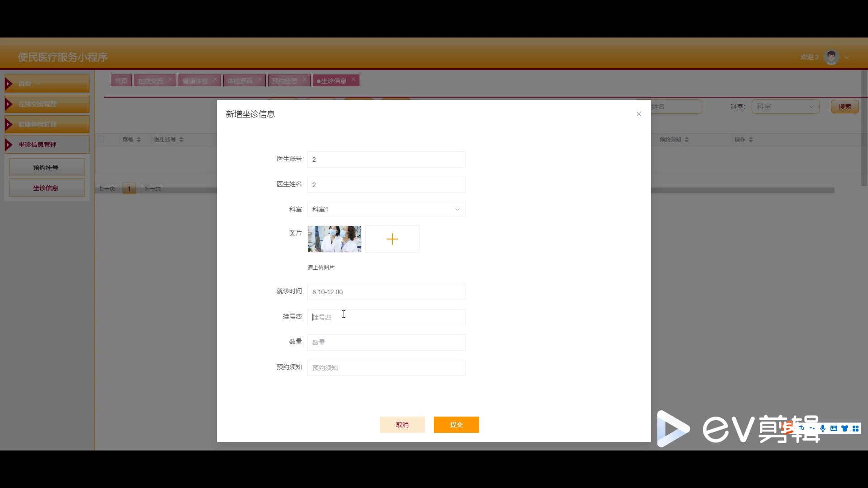
Task: Click the 预约须知 input field
Action: coord(386,368)
